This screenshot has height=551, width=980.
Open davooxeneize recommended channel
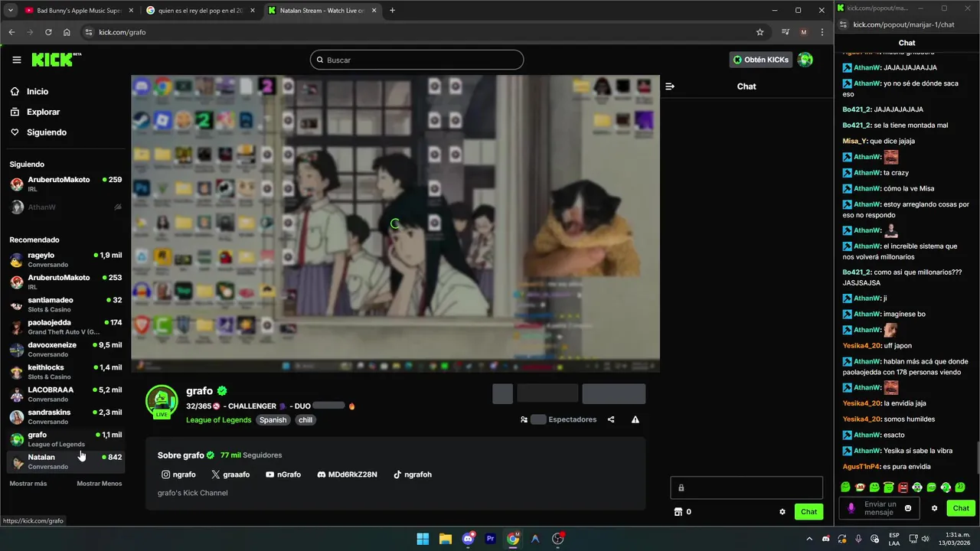click(65, 349)
